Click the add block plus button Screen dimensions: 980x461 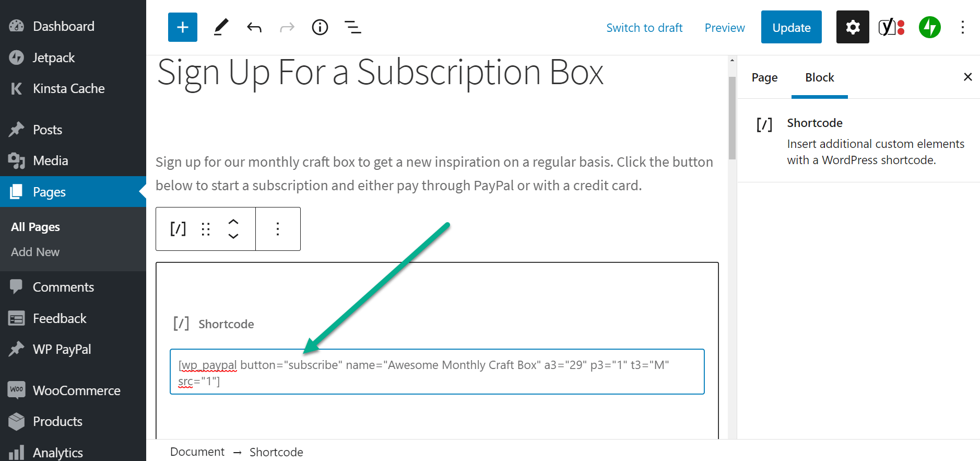(183, 27)
